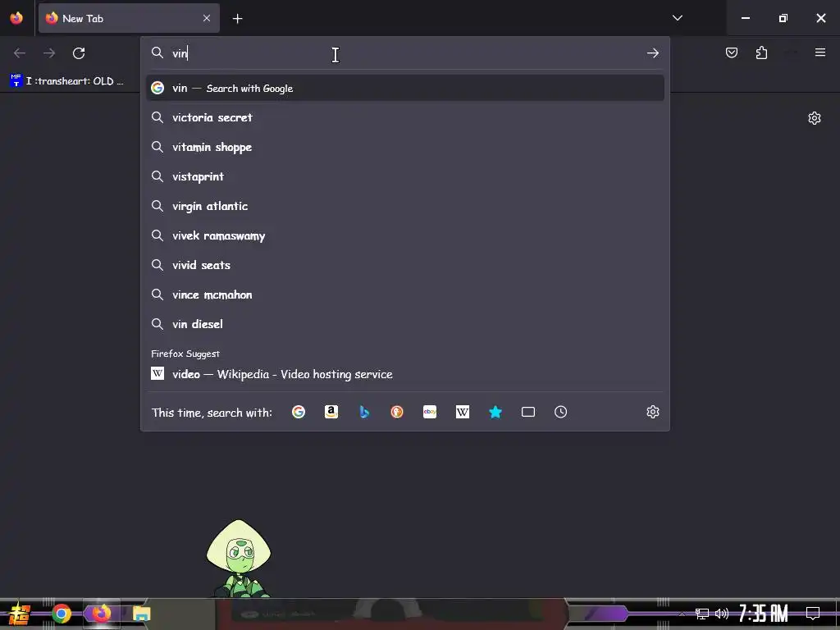Image resolution: width=840 pixels, height=630 pixels.
Task: Click the Go arrow in address bar
Action: (x=652, y=53)
